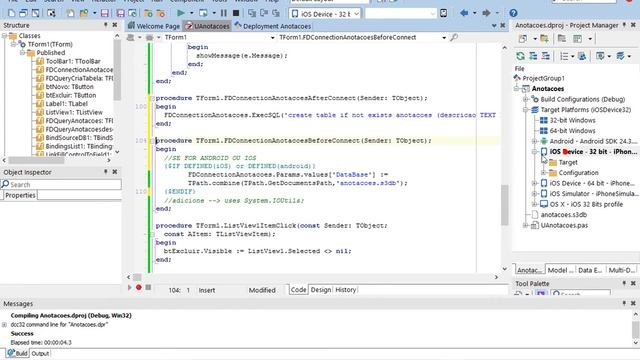Click the expand-all tree icon in Project Manager
Viewport: 640px width, 360px height.
click(x=533, y=56)
